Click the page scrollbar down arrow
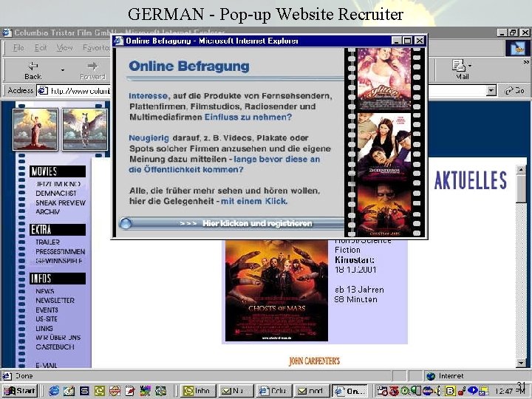 (x=521, y=363)
